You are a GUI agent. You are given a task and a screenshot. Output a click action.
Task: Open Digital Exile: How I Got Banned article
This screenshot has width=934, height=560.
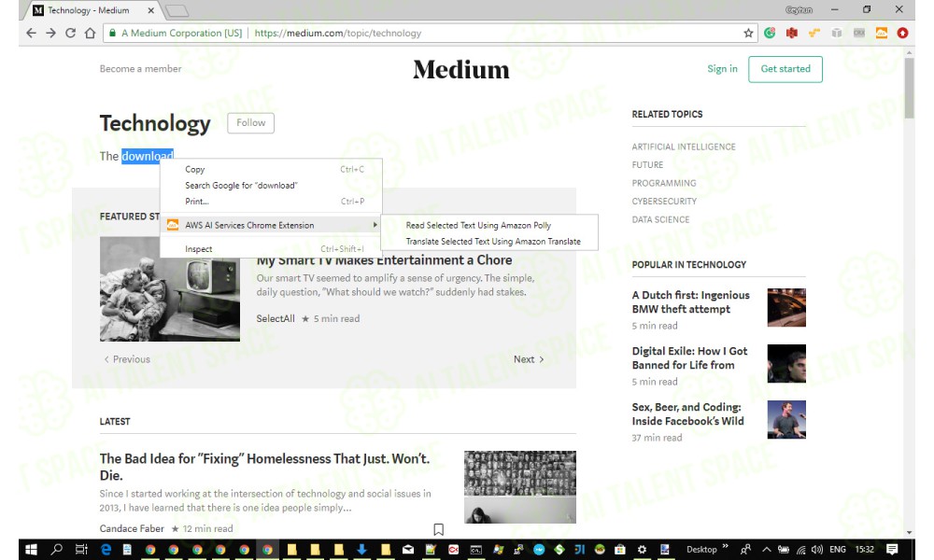689,358
